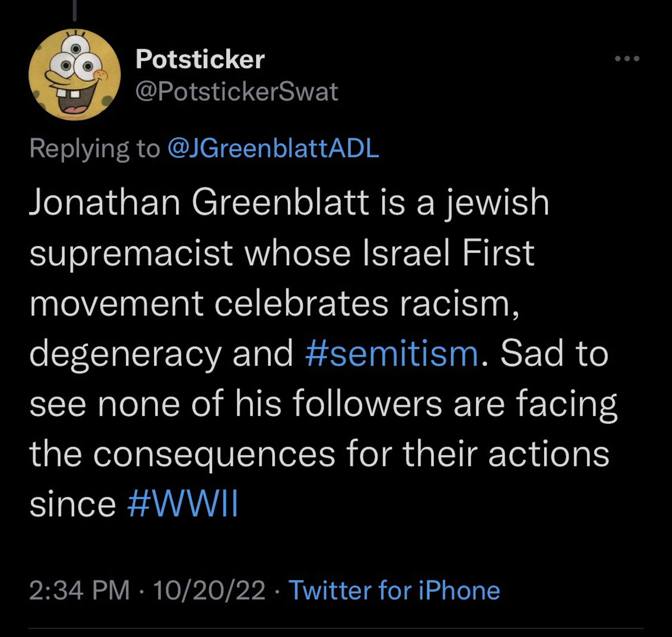Click the words 'Israel First' in tweet
The image size is (672, 637).
(x=449, y=253)
